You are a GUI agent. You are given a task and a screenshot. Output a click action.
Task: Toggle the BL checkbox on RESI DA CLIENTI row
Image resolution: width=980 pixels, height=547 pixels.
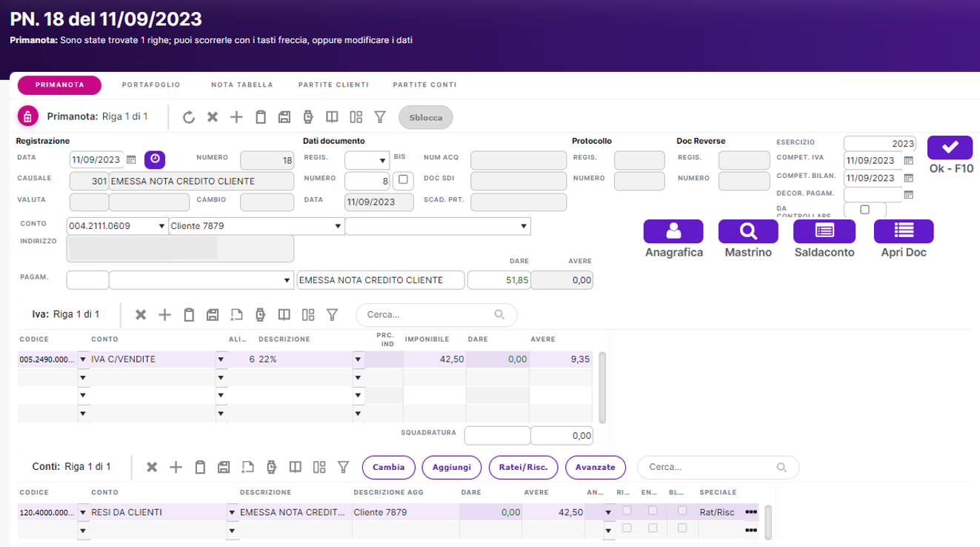point(682,511)
